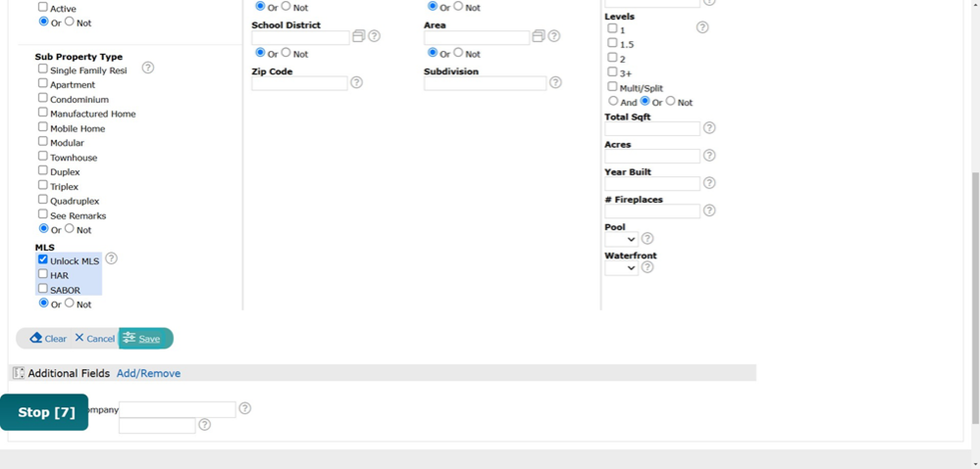Screen dimensions: 980x469
Task: Check the Triplex checkbox
Action: (x=43, y=185)
